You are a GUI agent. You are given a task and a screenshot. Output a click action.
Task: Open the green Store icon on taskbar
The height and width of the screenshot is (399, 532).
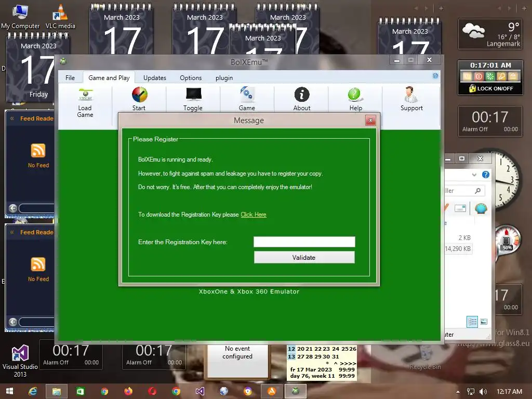tap(80, 391)
